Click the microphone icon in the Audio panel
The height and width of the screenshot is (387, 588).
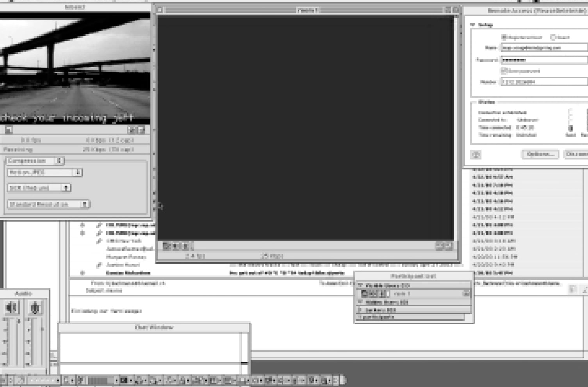pyautogui.click(x=35, y=308)
